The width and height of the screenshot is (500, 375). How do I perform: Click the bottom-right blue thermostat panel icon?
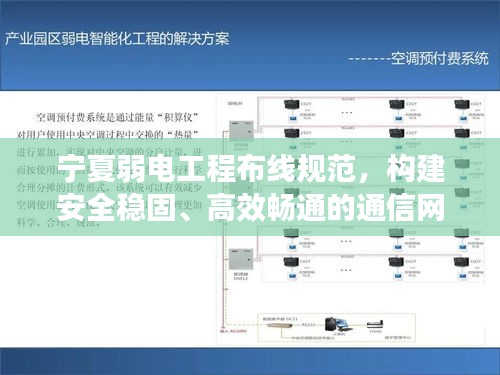click(463, 276)
